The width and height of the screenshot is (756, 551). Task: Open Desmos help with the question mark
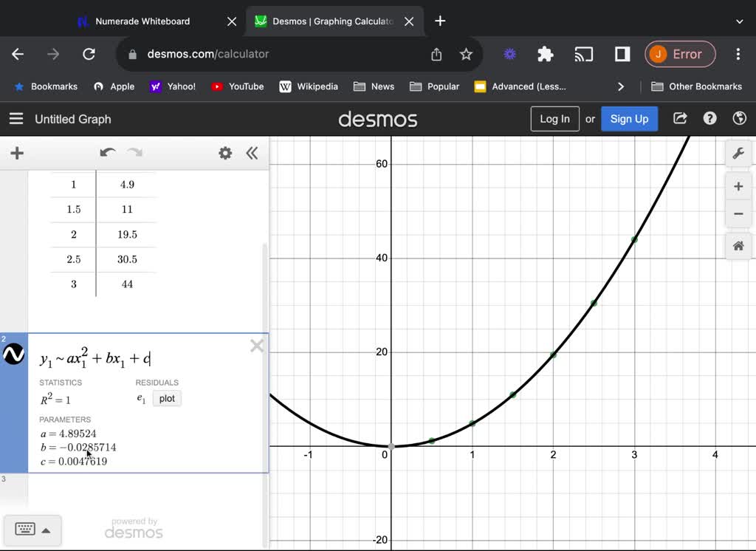click(709, 118)
